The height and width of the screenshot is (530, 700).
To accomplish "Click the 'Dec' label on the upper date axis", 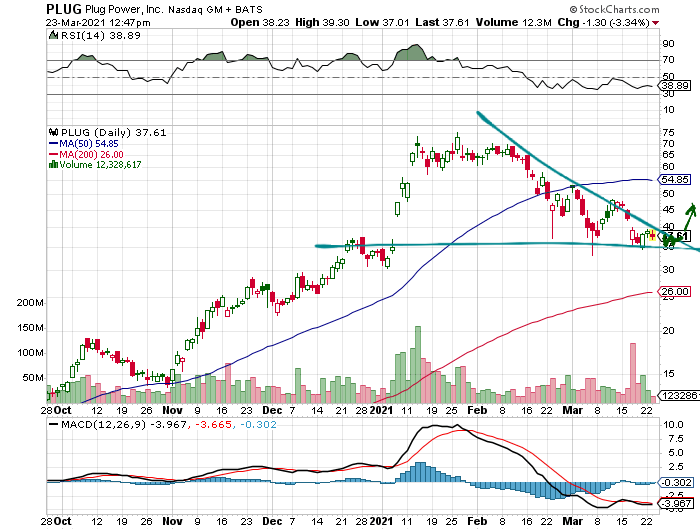I will pos(272,410).
